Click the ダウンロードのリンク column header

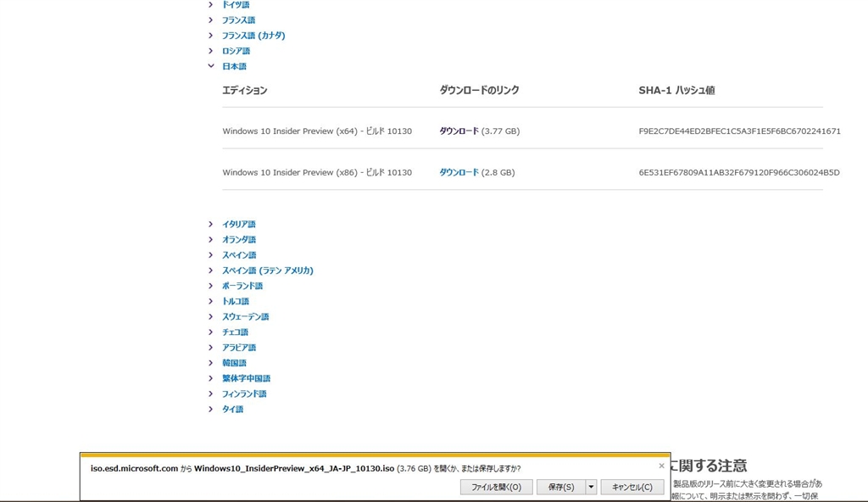(480, 91)
